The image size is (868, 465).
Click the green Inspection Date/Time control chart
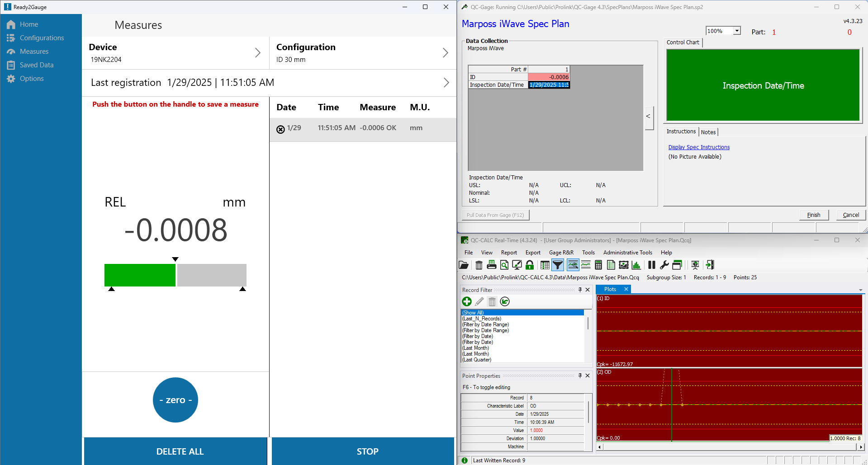coord(763,85)
